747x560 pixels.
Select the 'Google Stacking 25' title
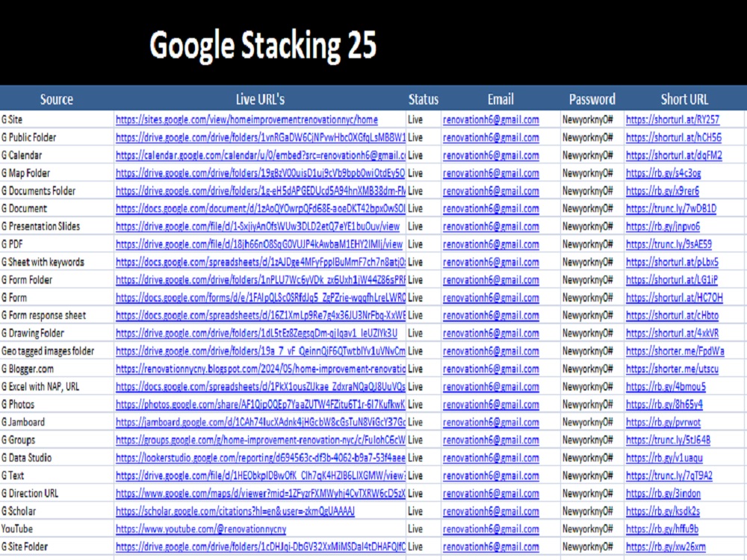(263, 46)
